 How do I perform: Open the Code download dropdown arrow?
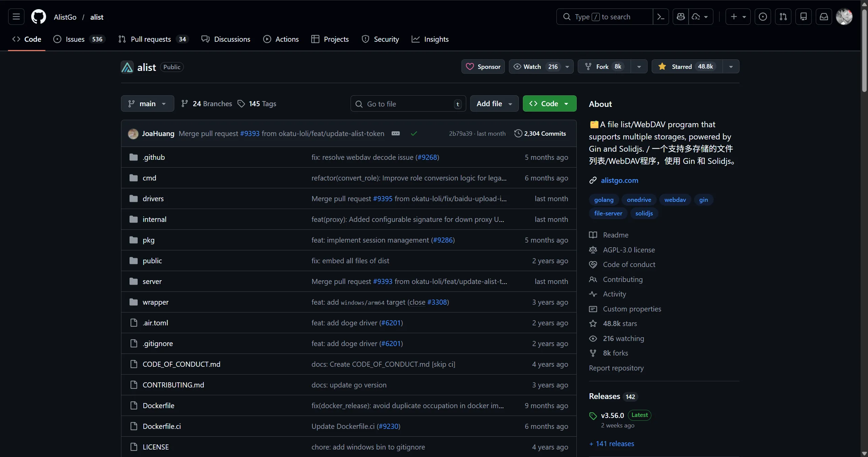566,103
